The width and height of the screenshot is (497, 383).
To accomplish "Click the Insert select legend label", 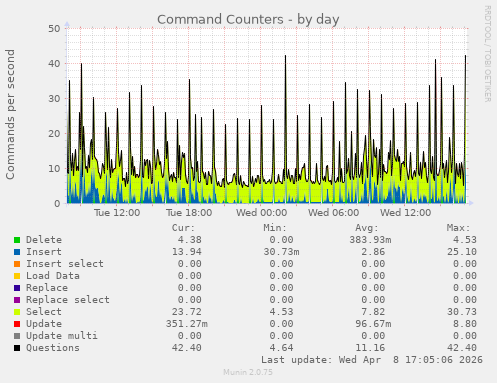I will click(x=65, y=264).
